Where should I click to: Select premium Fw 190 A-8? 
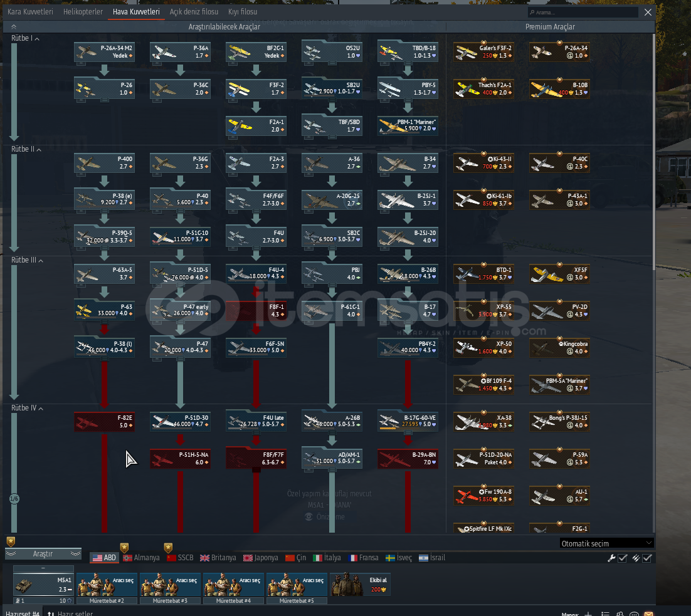tap(484, 496)
